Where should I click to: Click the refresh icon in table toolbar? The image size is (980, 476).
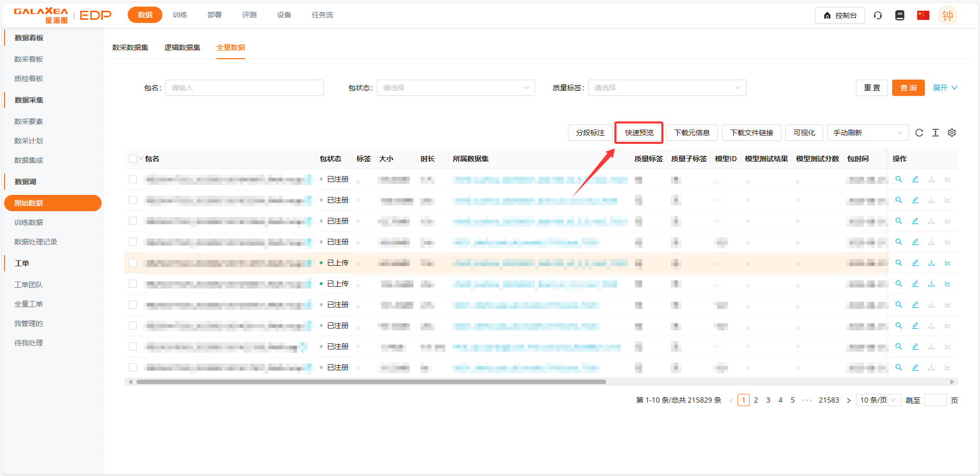[x=919, y=133]
